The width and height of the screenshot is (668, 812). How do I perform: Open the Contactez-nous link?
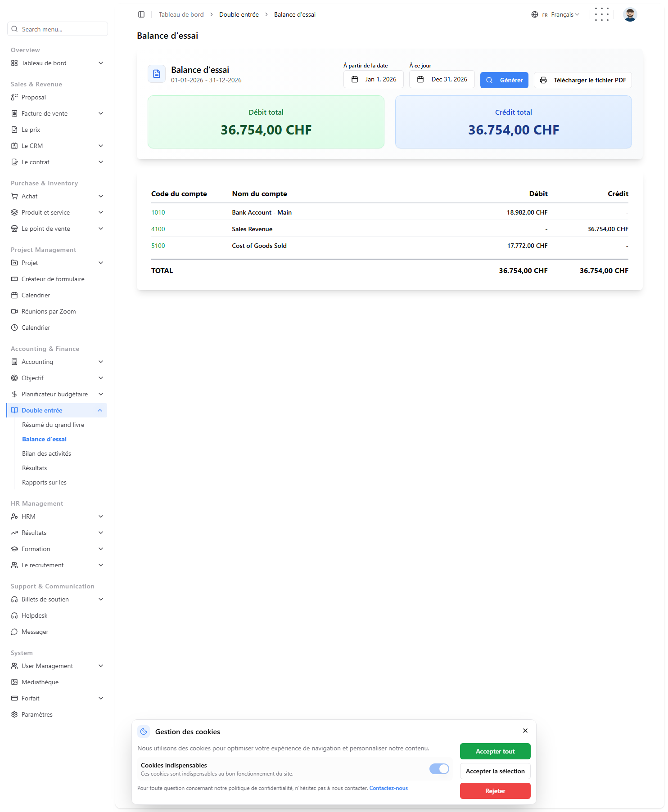pos(388,788)
